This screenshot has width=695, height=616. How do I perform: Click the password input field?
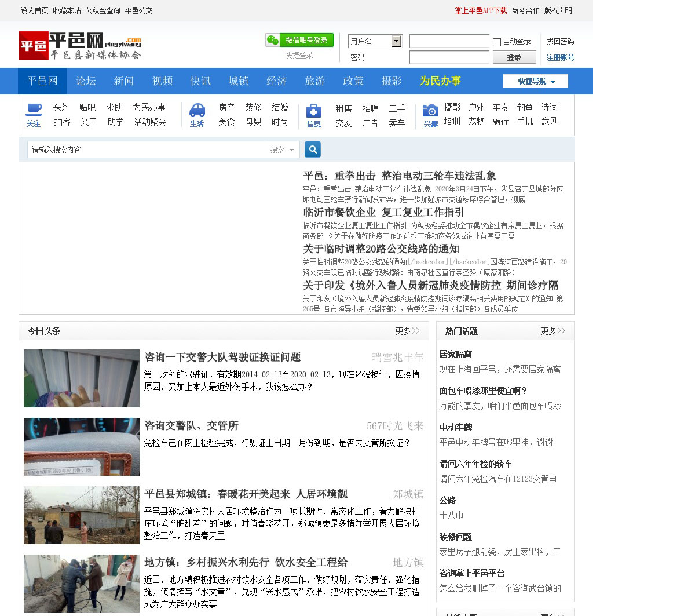[449, 57]
